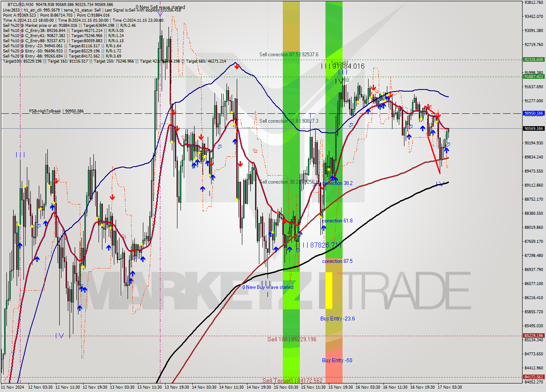
Task: Click the 'Sell Target1 | 84172.562' label
Action: point(292,380)
